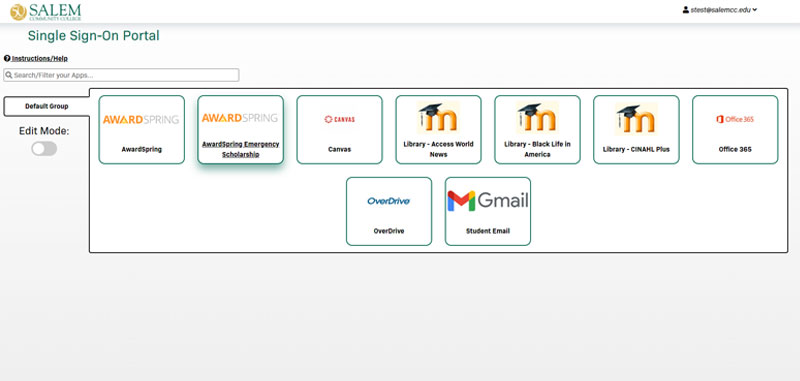This screenshot has width=800, height=381.
Task: Click the AwardSpring Emergency Scholarship link text
Action: [241, 149]
